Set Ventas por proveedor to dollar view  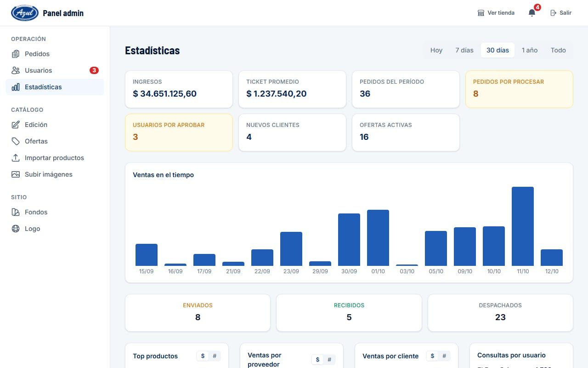[x=317, y=360]
